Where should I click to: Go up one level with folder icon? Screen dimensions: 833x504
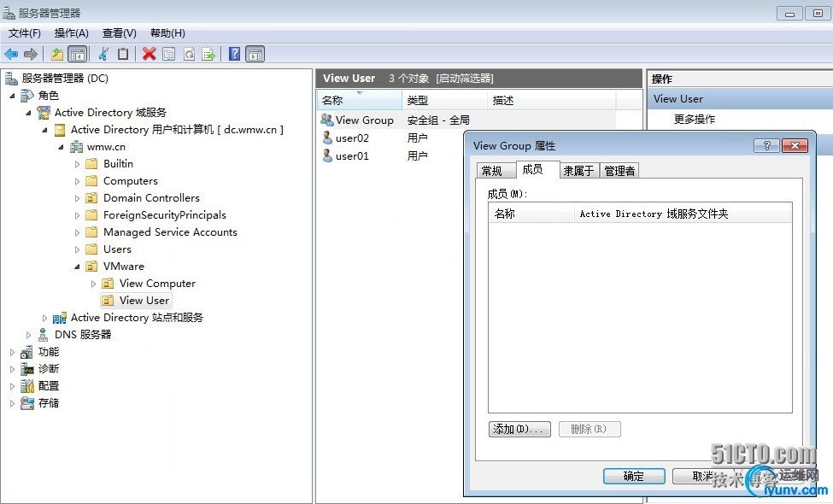point(57,54)
